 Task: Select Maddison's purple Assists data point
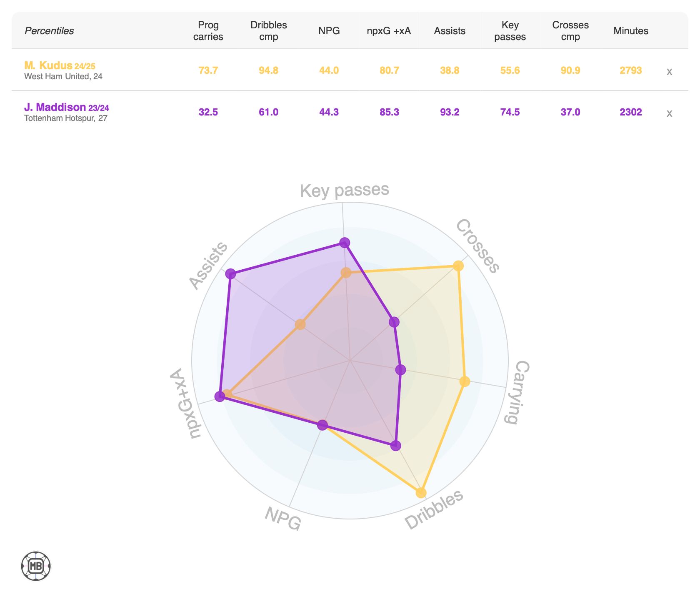[230, 274]
